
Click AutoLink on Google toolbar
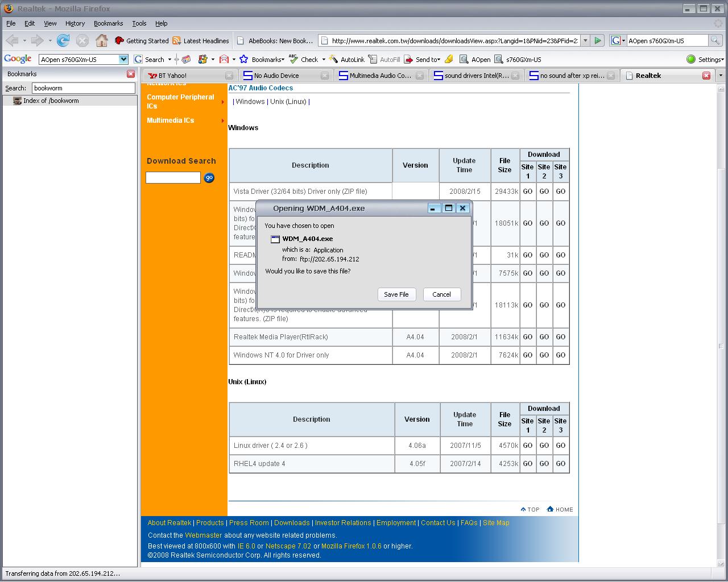tap(347, 59)
